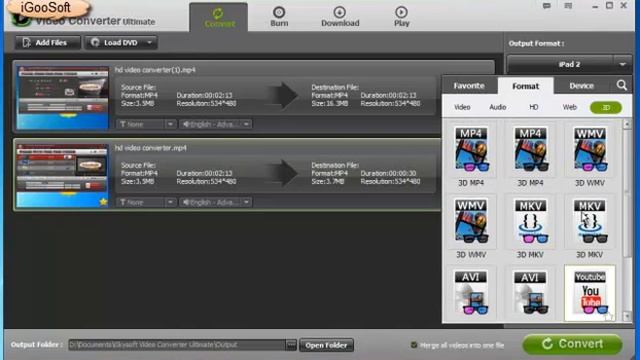The height and width of the screenshot is (360, 640).
Task: Select 3D WMV icon in second row
Action: [471, 221]
